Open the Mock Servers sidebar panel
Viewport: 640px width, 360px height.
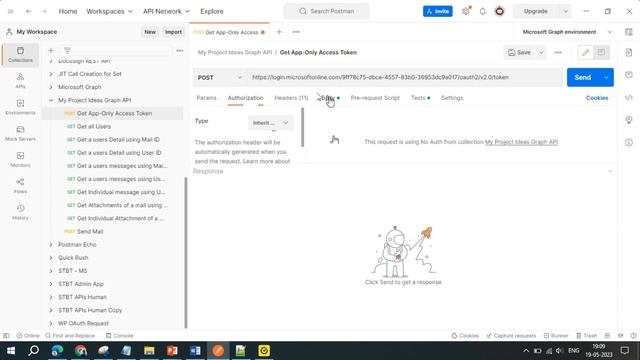[x=20, y=133]
